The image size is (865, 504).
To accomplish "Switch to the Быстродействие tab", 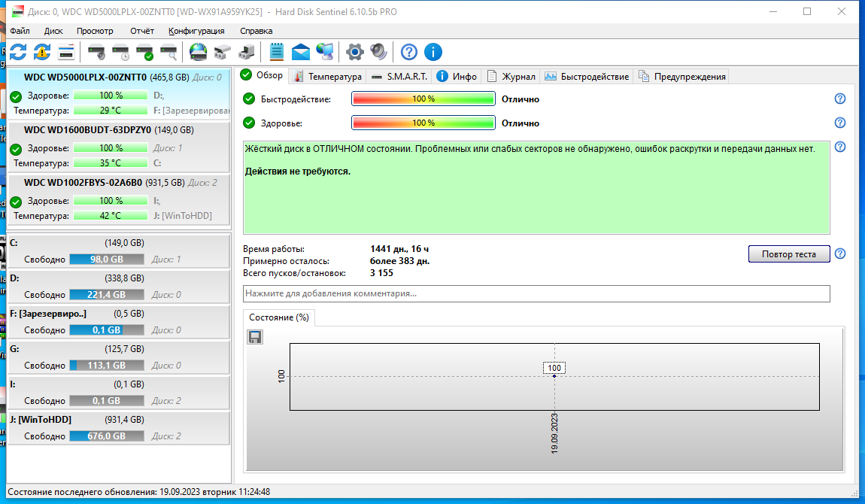I will click(587, 77).
